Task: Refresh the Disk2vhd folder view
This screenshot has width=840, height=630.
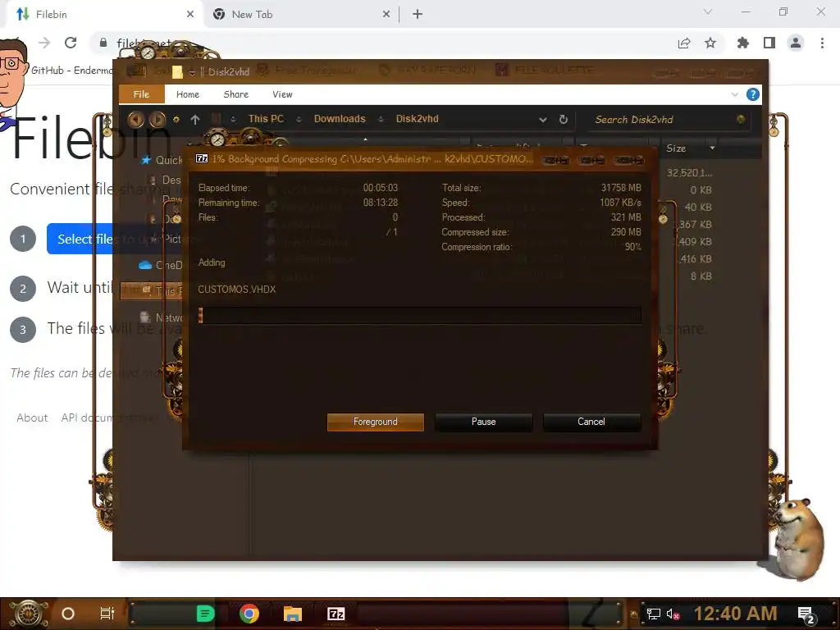Action: pyautogui.click(x=563, y=120)
